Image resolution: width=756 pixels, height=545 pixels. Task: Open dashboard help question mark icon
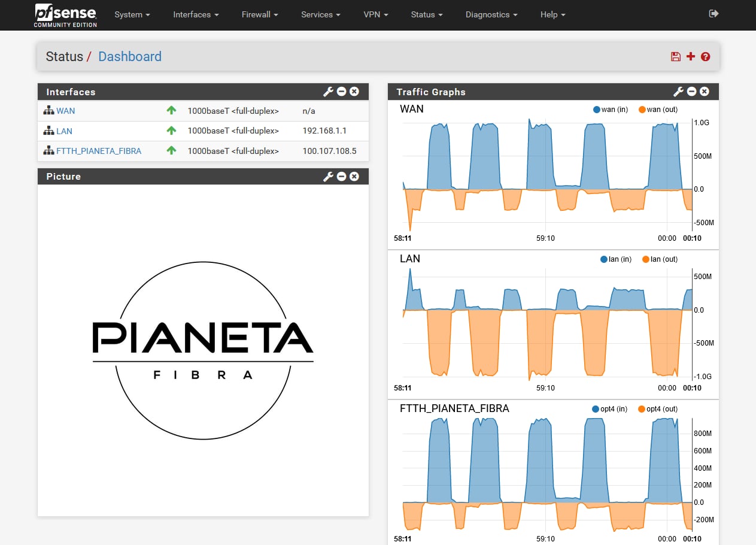[705, 56]
